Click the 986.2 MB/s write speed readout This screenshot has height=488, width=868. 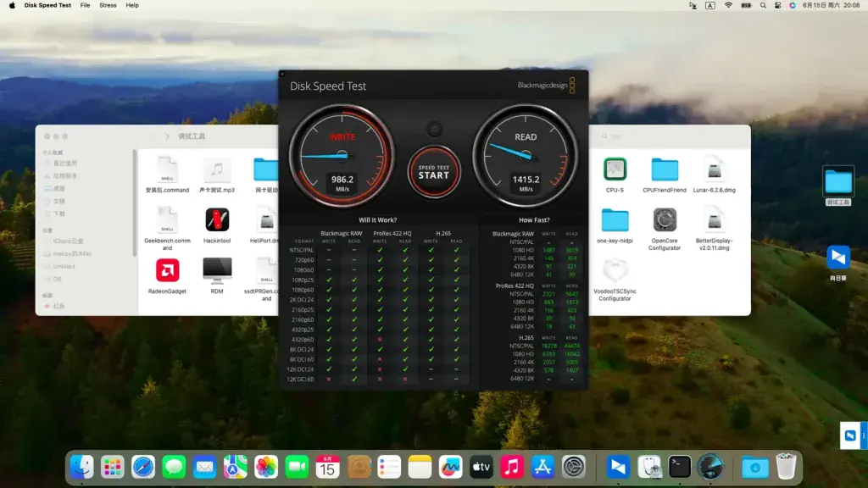point(342,183)
